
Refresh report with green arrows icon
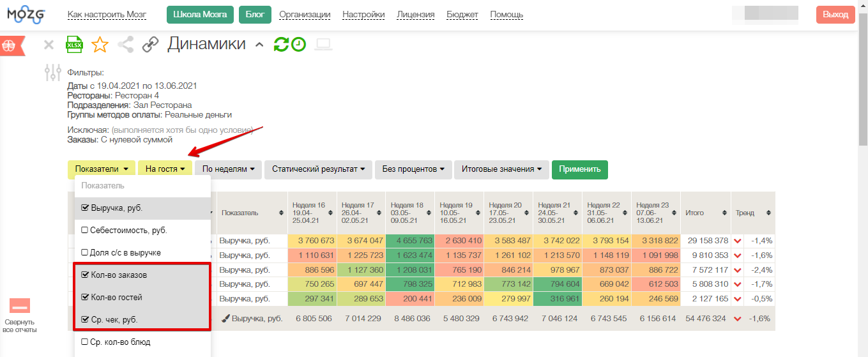(281, 45)
